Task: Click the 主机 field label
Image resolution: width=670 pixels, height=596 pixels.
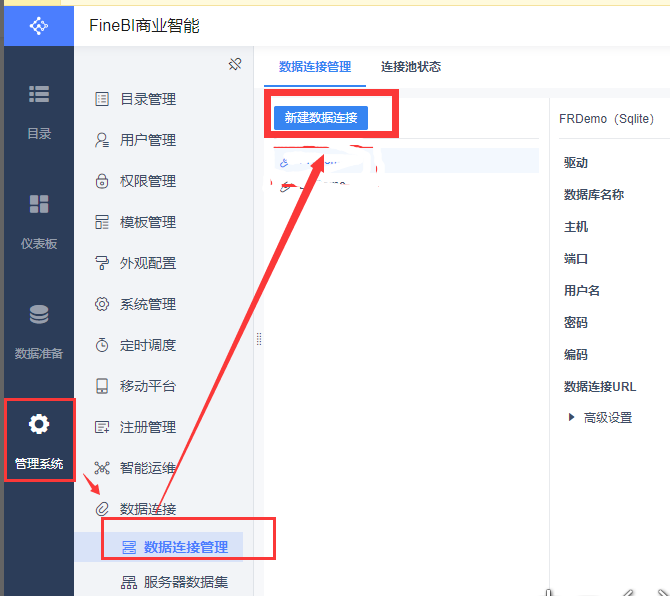Action: [576, 227]
